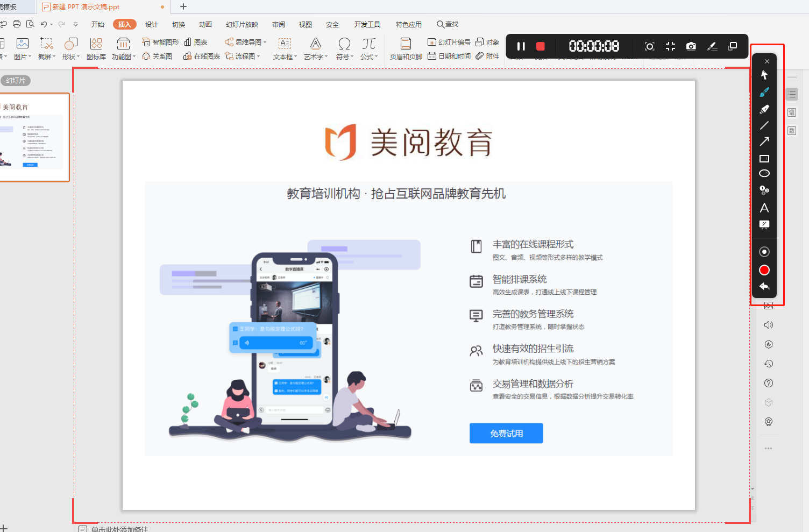Insert an 在线图表 online chart
This screenshot has height=532, width=809.
(202, 56)
